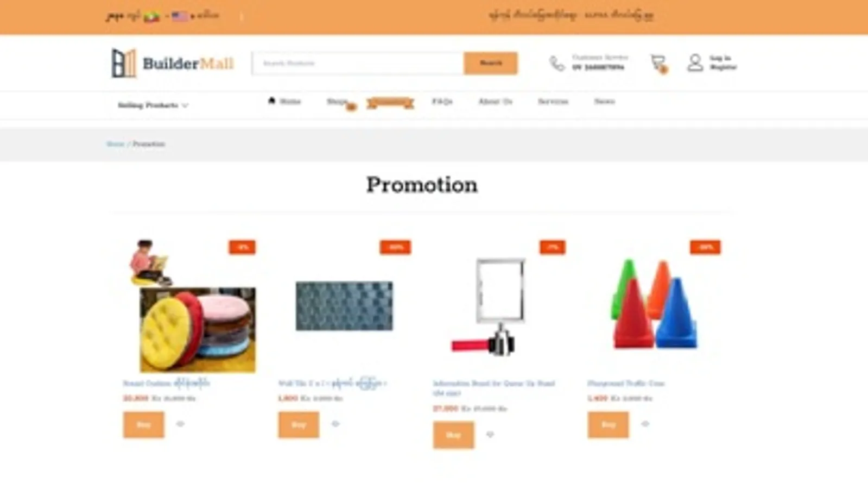Viewport: 868px width, 489px height.
Task: Add Playground Traffic Cone to wishlist heart
Action: coord(645,424)
